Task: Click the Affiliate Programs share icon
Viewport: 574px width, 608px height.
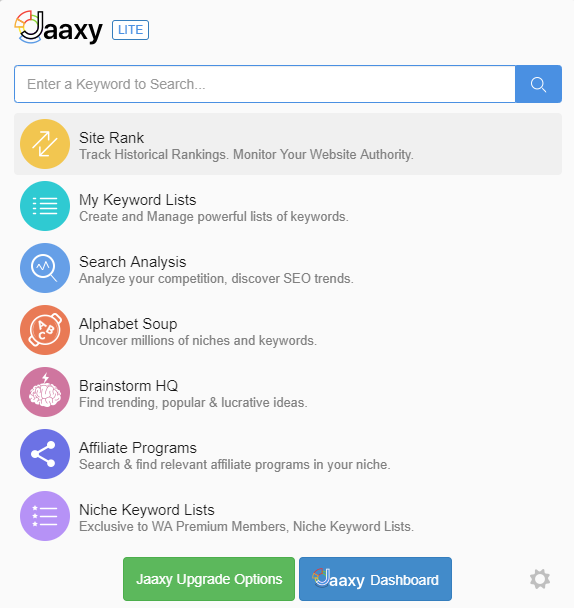Action: 45,454
